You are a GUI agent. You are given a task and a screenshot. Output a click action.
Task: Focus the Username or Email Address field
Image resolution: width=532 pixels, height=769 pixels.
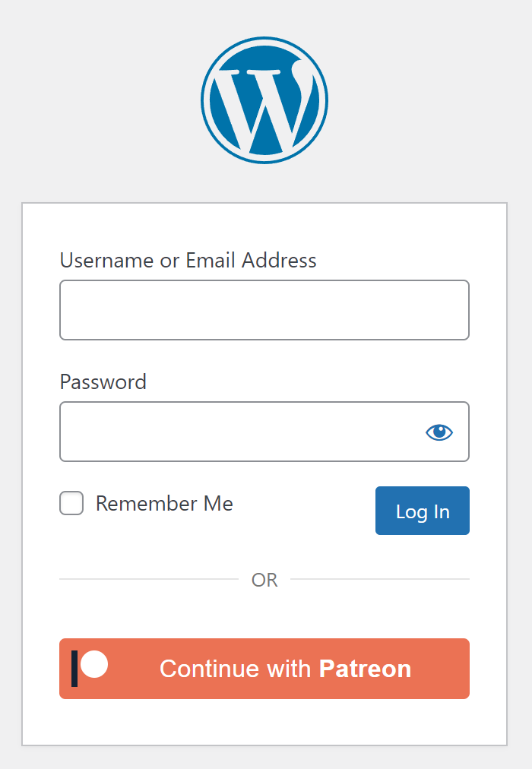(x=264, y=310)
